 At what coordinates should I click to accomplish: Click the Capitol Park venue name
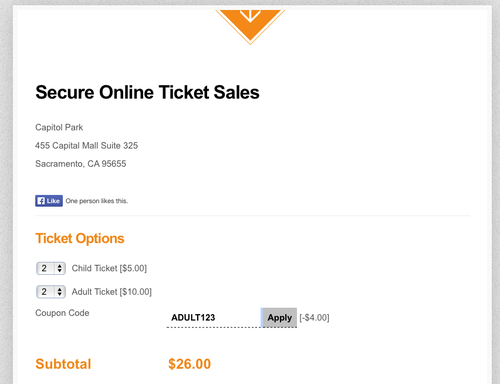[59, 127]
